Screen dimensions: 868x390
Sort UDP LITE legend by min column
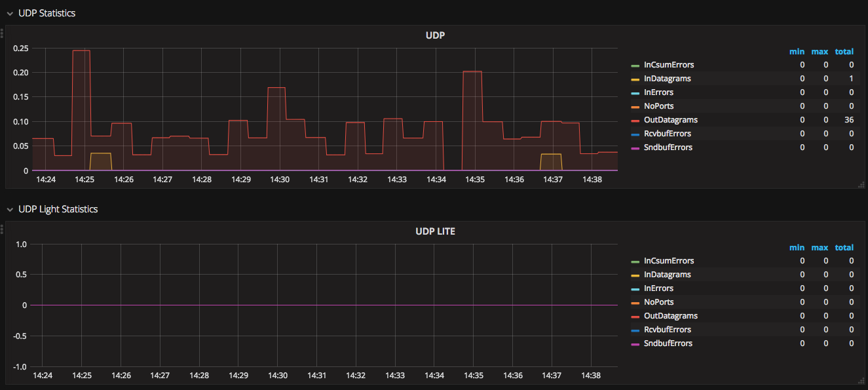point(797,248)
